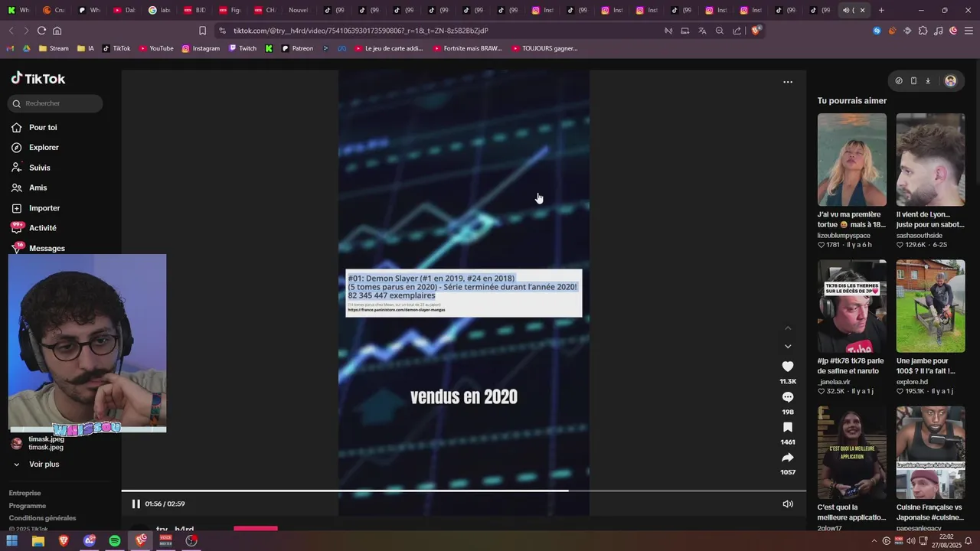Open the extensions puzzle icon

tap(923, 31)
